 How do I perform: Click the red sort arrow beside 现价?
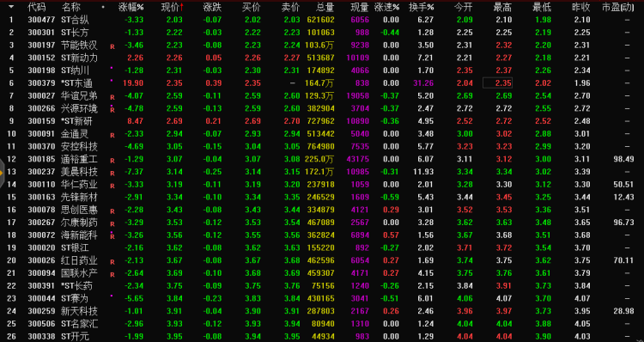point(181,7)
